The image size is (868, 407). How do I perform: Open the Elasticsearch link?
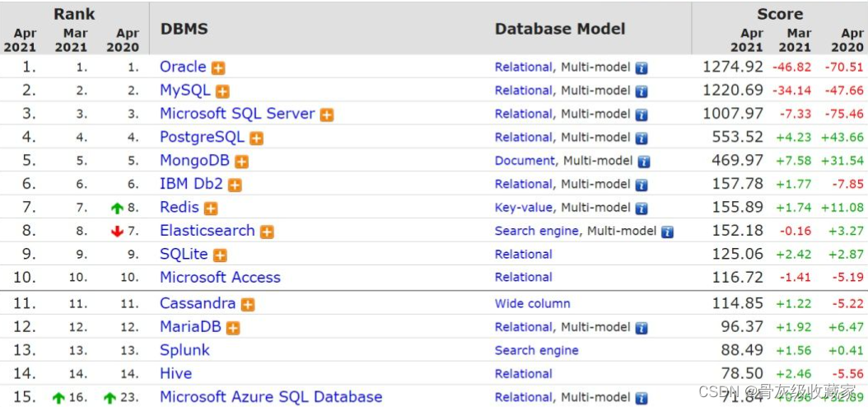208,231
